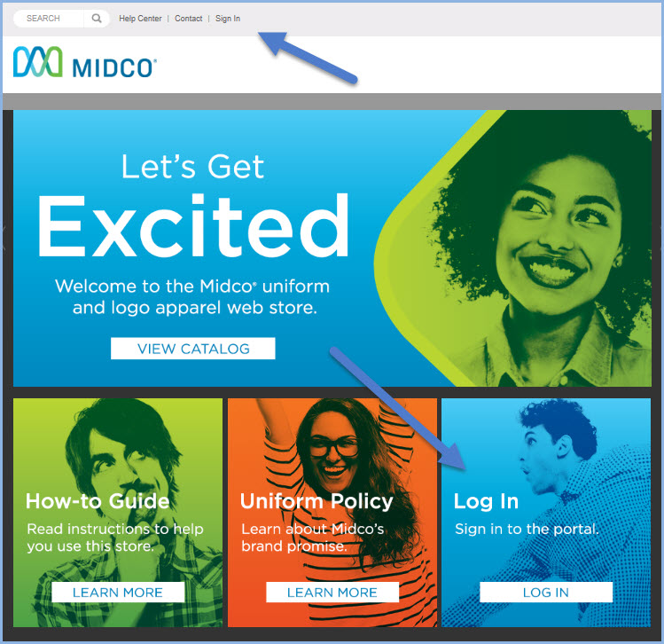
Task: Open the Help Center link
Action: (140, 19)
